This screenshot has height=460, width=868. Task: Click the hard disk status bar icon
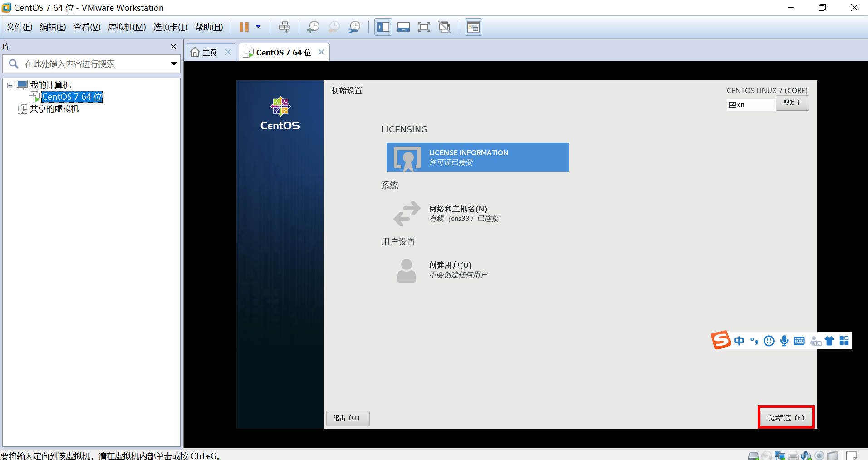(x=753, y=456)
